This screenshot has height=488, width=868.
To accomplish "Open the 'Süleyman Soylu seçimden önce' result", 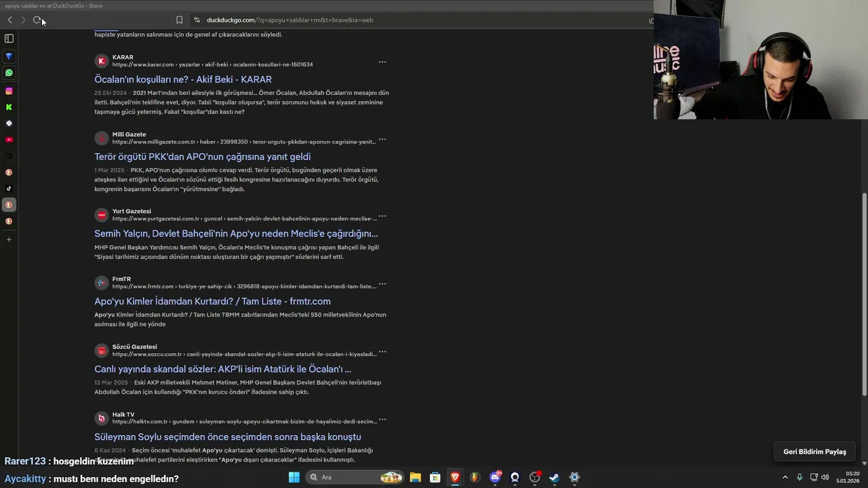I will (227, 437).
